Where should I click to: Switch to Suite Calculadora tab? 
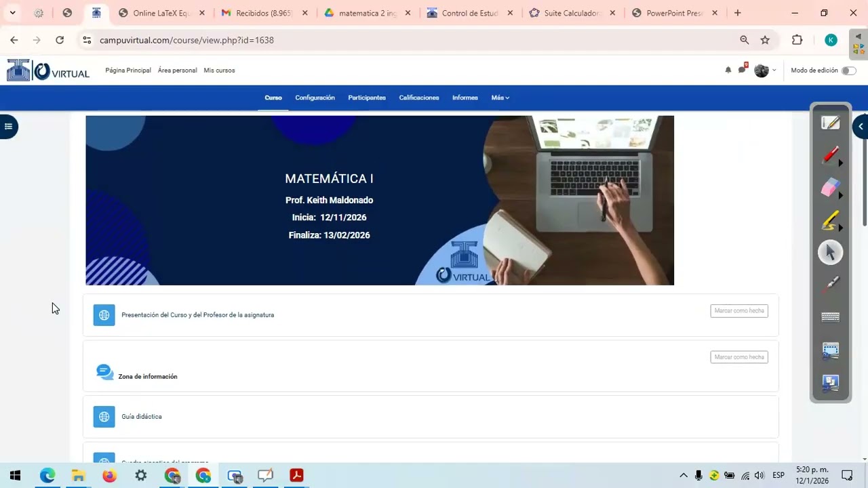coord(573,13)
